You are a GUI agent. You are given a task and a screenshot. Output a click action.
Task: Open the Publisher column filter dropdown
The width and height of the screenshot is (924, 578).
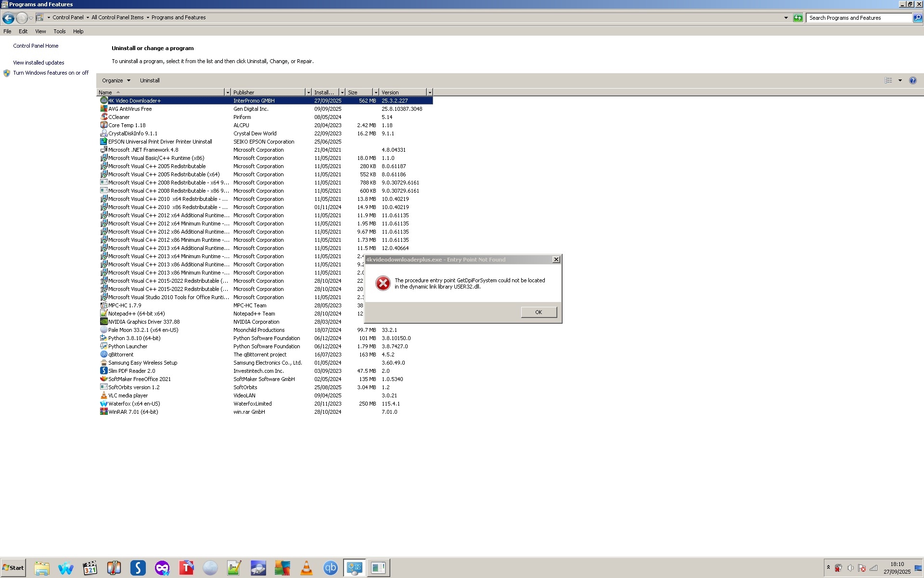308,92
